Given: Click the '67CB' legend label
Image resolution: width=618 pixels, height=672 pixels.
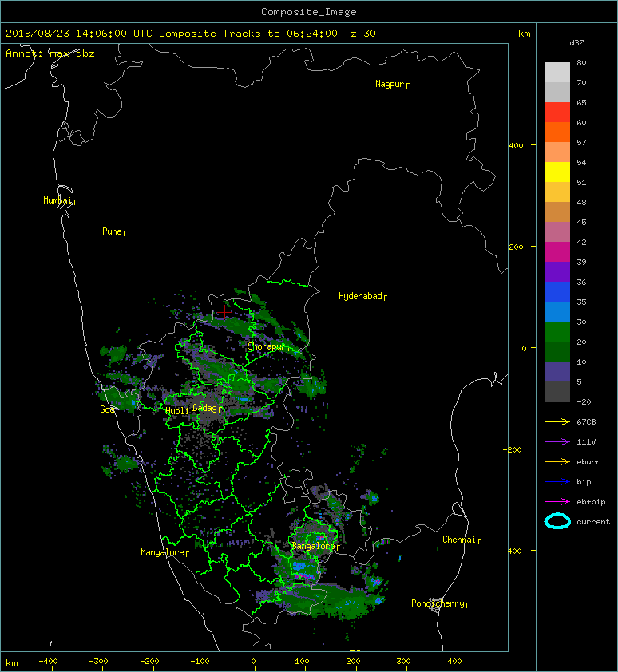Looking at the screenshot, I should [x=586, y=422].
